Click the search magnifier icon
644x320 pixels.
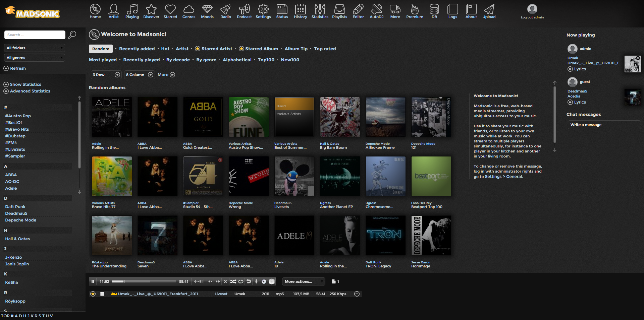(x=72, y=35)
